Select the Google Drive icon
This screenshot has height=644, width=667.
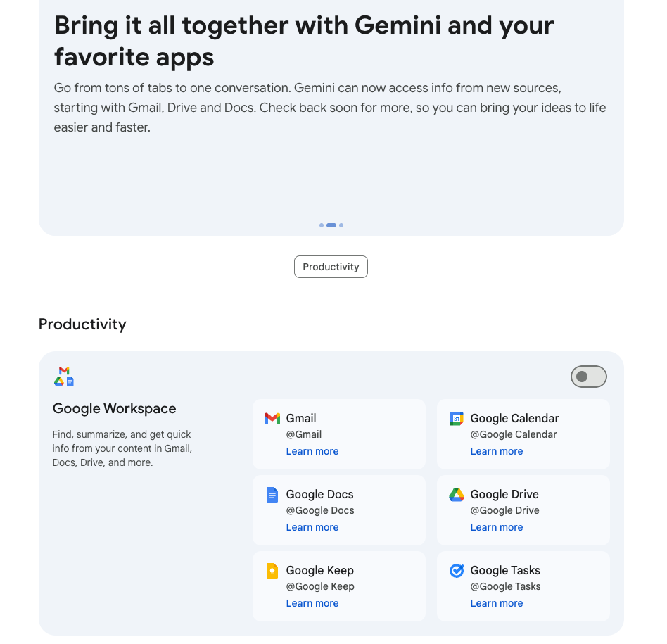[456, 495]
